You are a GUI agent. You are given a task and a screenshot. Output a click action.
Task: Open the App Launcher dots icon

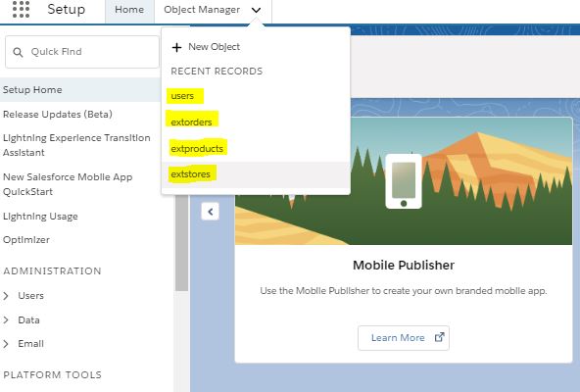coord(21,9)
